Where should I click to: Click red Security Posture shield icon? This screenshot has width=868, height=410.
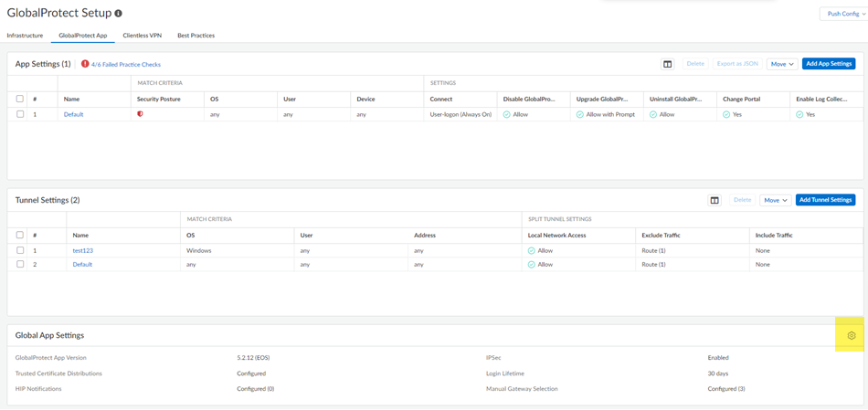(x=140, y=114)
